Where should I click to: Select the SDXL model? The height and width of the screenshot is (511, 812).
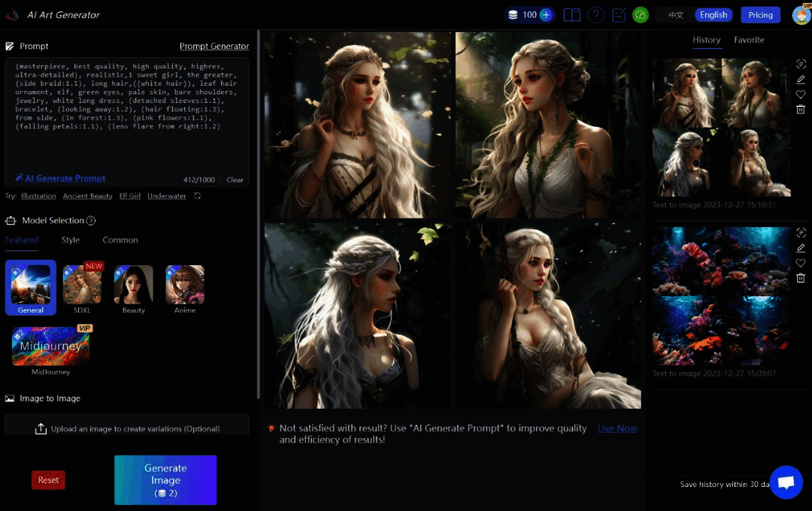[82, 289]
